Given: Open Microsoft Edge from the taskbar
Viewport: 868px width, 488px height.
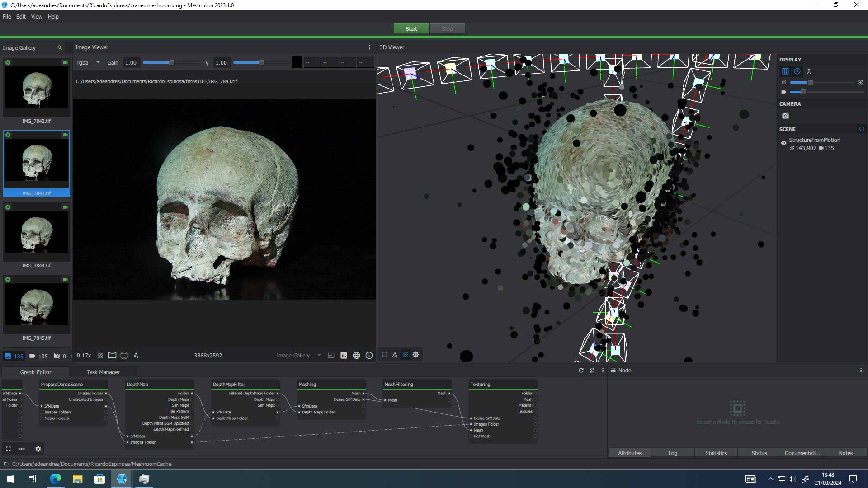Looking at the screenshot, I should [55, 479].
